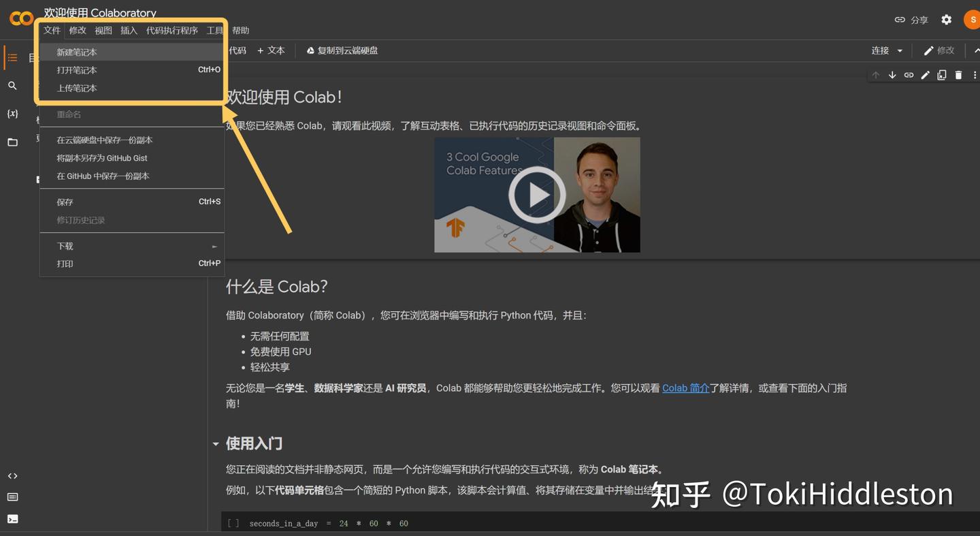Open the Files folder panel
Viewport: 980px width, 536px height.
(12, 142)
